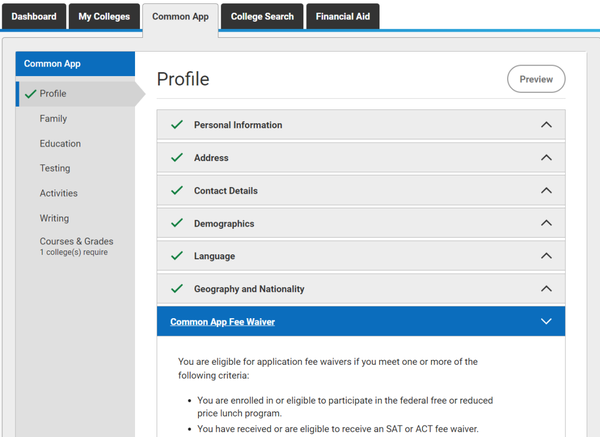Open the Dashboard tab
The width and height of the screenshot is (600, 437).
[34, 17]
